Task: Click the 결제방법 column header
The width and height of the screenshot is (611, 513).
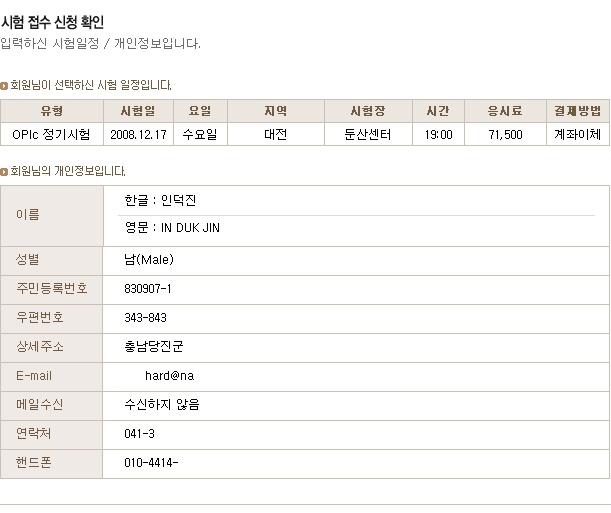Action: click(577, 111)
